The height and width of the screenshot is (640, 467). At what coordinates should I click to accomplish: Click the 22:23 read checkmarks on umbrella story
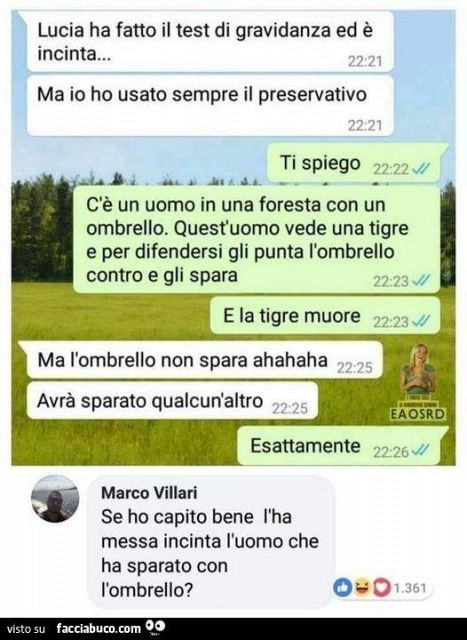point(420,281)
